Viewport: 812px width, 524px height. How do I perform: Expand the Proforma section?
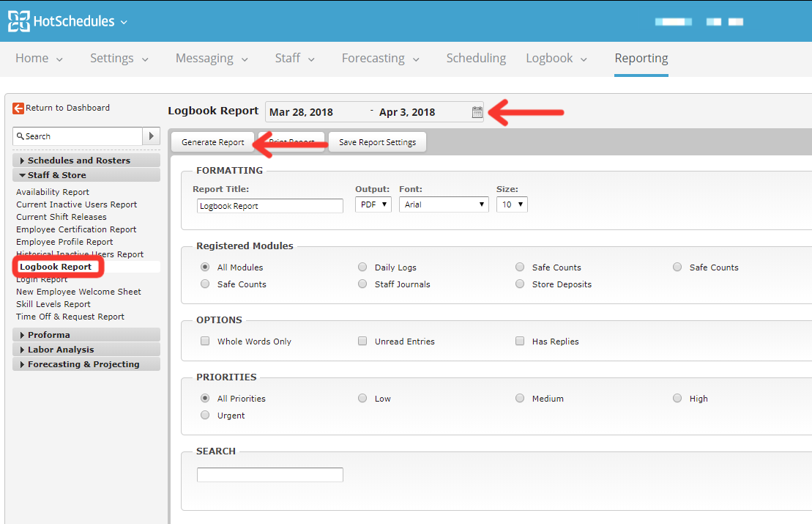86,335
